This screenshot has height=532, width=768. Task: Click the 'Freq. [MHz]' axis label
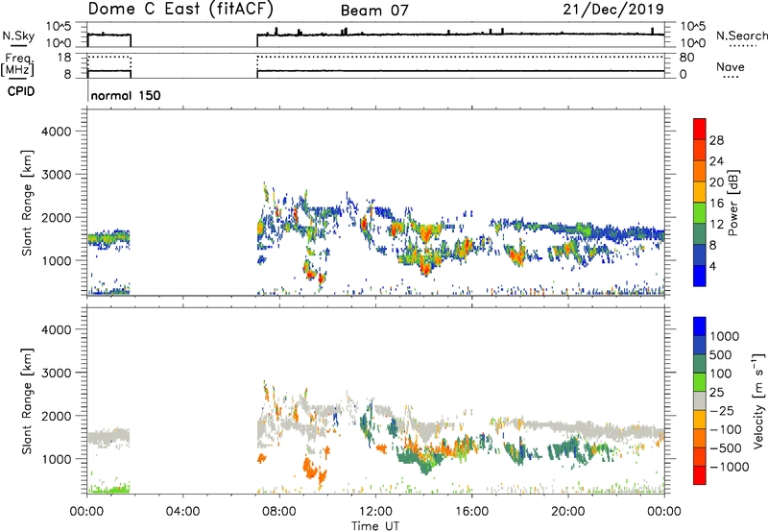(x=17, y=64)
